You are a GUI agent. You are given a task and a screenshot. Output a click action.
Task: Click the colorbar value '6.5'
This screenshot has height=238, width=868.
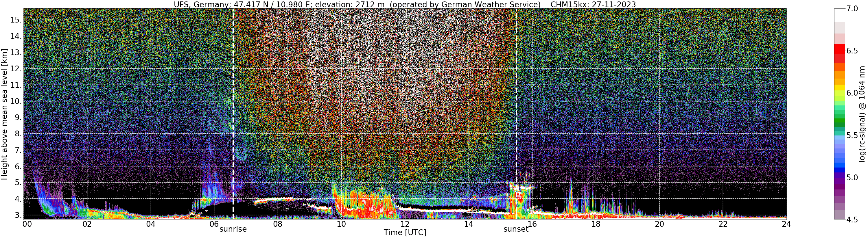pos(852,51)
